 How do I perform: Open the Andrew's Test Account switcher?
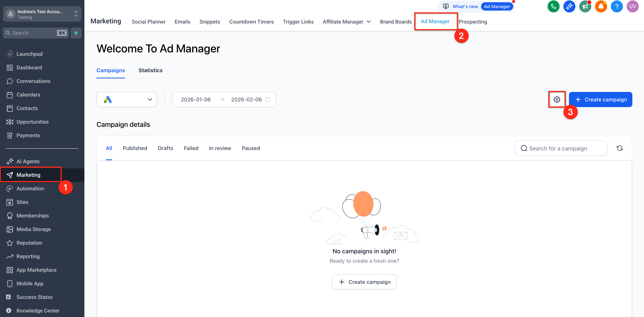(x=42, y=14)
